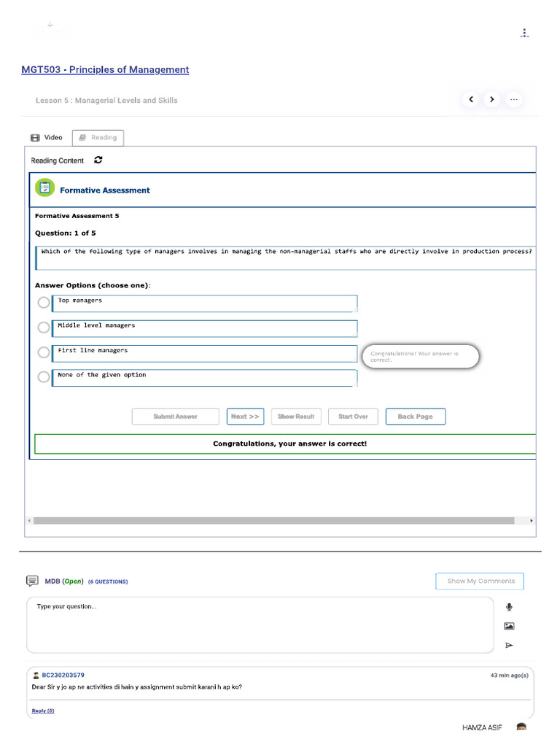Go to next lesson with right chevron
Viewport: 560px width, 747px height.
tap(492, 99)
